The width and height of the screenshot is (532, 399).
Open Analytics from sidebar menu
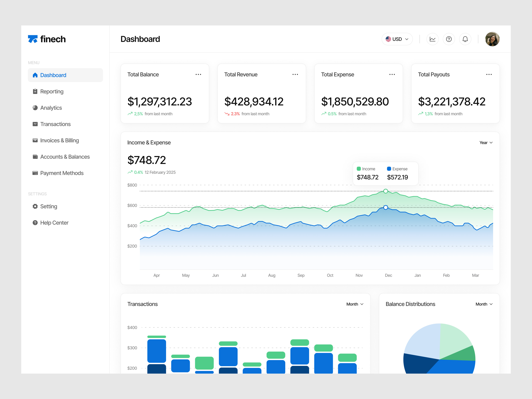pyautogui.click(x=51, y=108)
